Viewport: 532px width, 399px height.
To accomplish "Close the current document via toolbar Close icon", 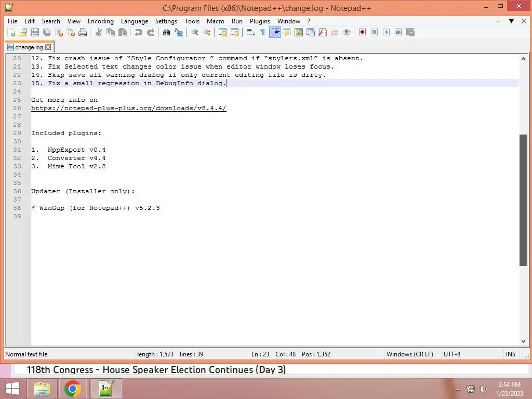I will 59,32.
